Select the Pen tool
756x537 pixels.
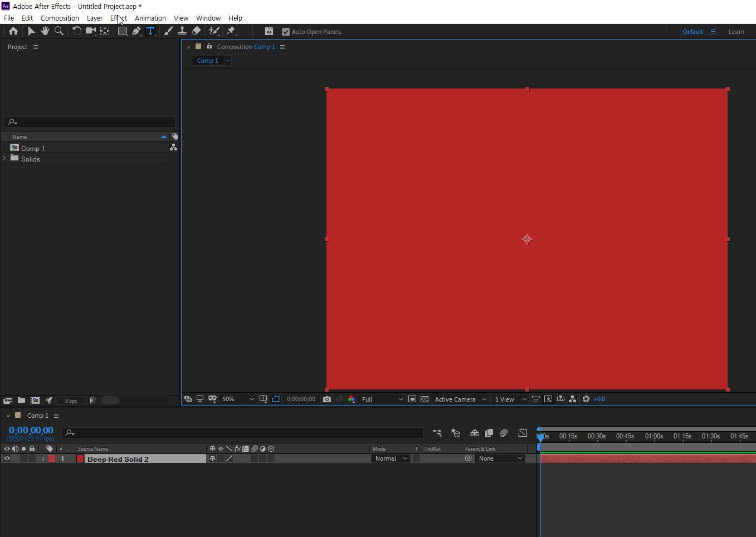[136, 31]
